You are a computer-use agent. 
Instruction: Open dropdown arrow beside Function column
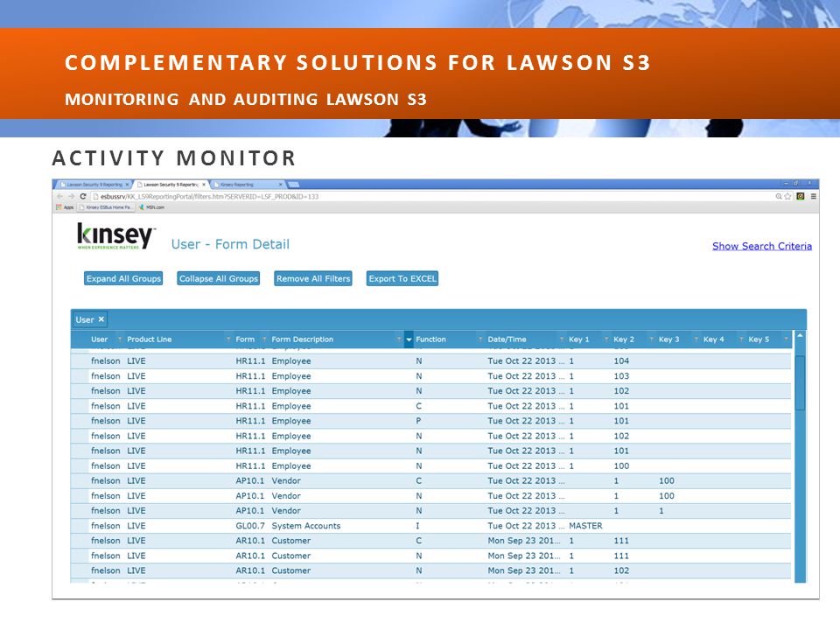(409, 339)
